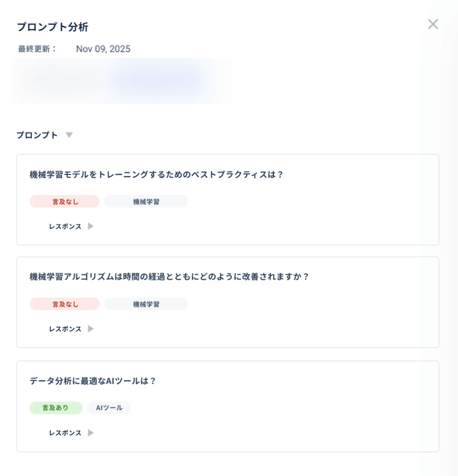Select 機械学習 tag in second card
Viewport: 458px width, 476px height.
pyautogui.click(x=146, y=304)
